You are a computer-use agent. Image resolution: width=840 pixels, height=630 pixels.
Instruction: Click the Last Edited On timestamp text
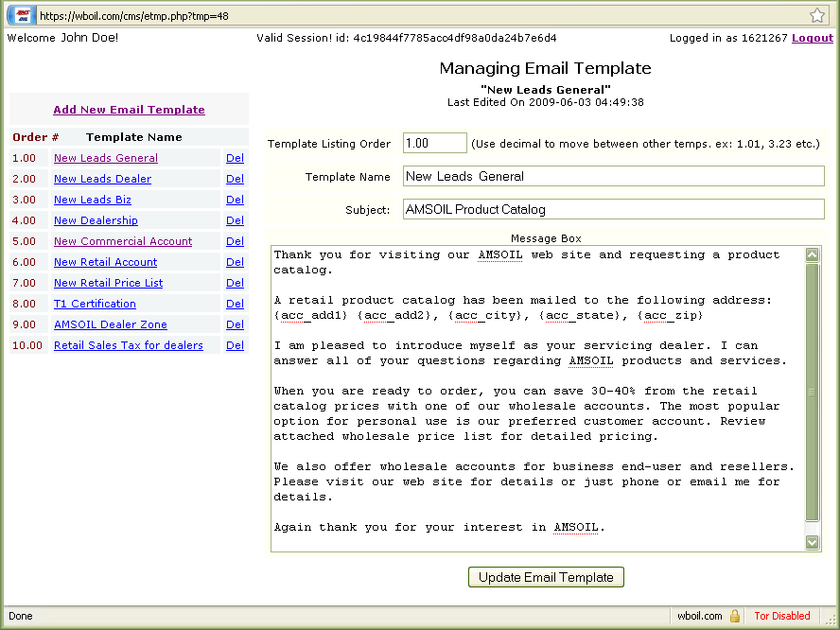click(546, 102)
